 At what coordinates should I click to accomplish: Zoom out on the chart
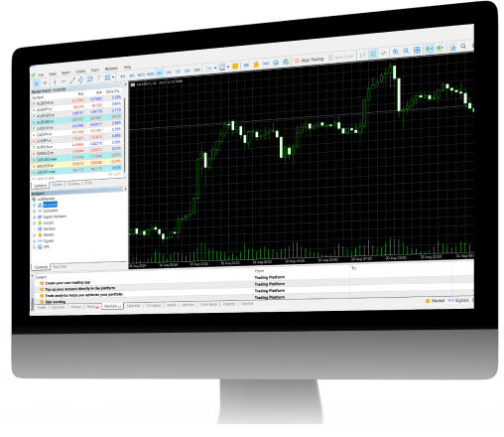coord(406,51)
